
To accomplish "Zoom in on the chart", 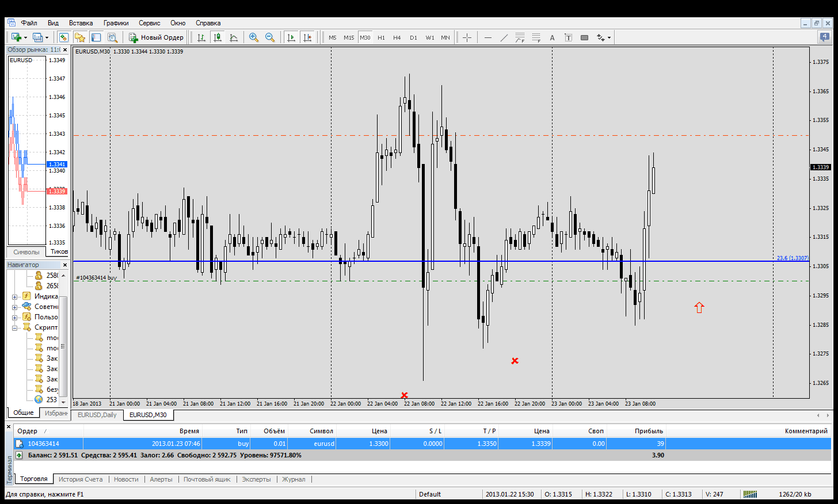I will pyautogui.click(x=253, y=37).
